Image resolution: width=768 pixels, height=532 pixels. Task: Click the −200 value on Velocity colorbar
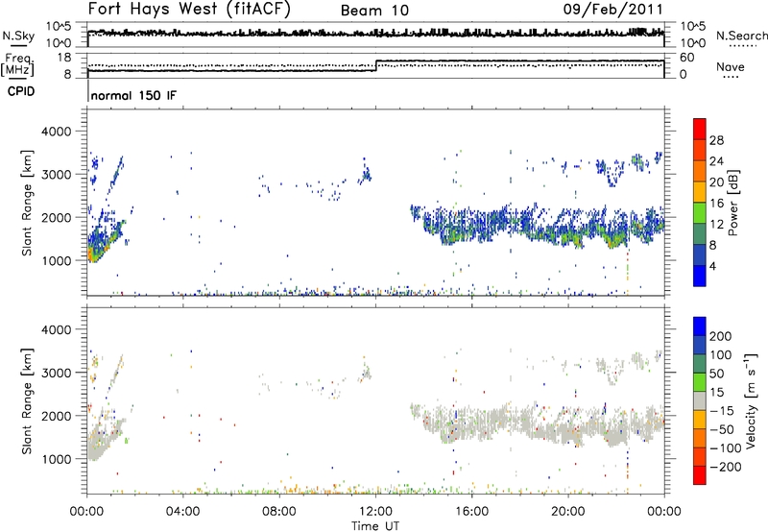[724, 467]
